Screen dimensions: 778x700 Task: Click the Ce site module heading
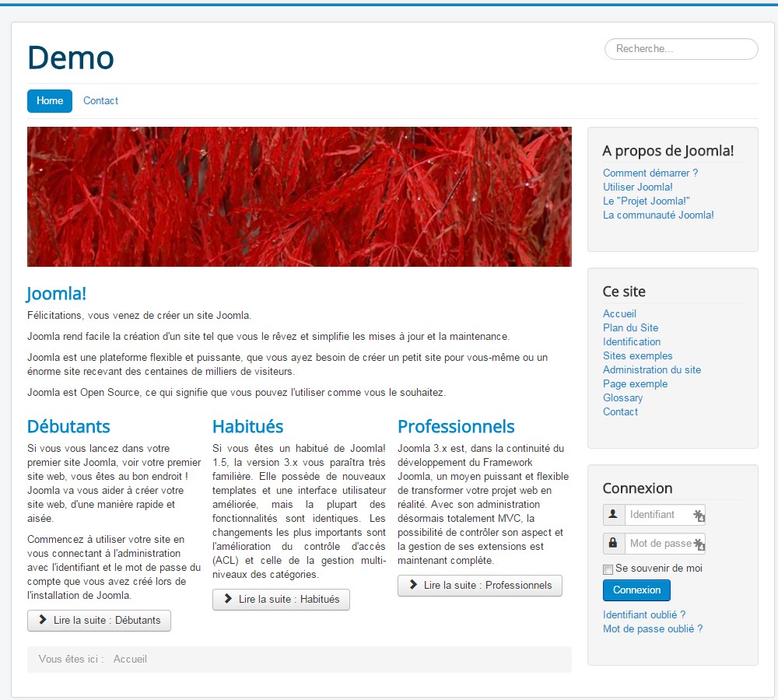624,292
